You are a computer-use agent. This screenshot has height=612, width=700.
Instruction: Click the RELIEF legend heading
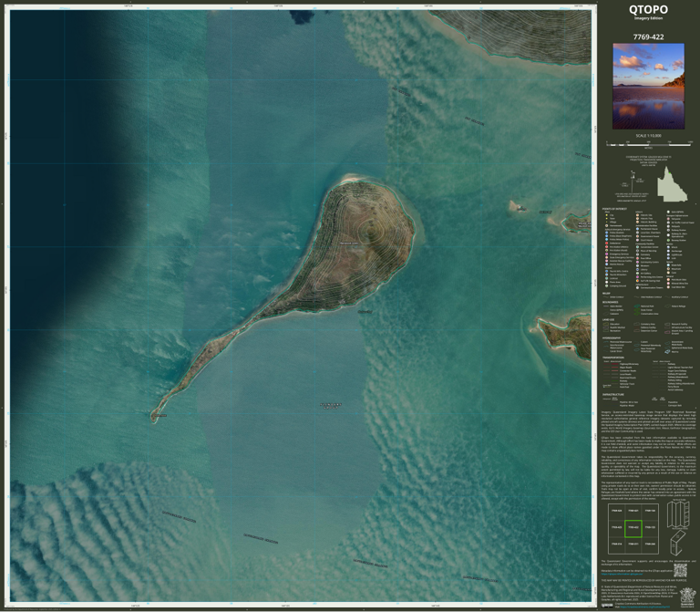(x=606, y=294)
